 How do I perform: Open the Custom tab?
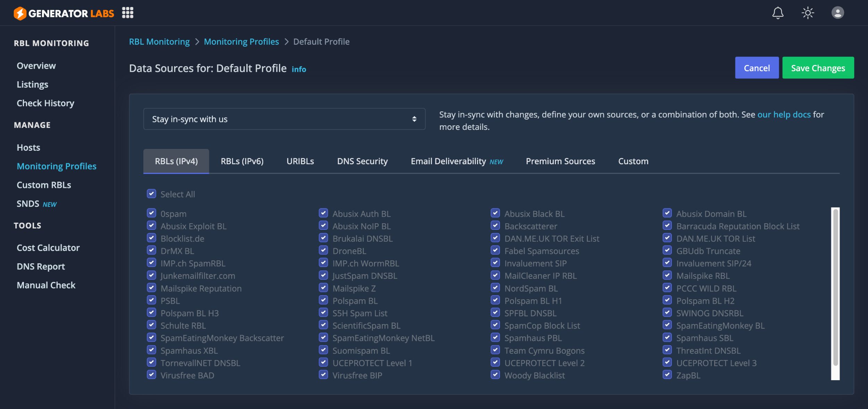633,161
